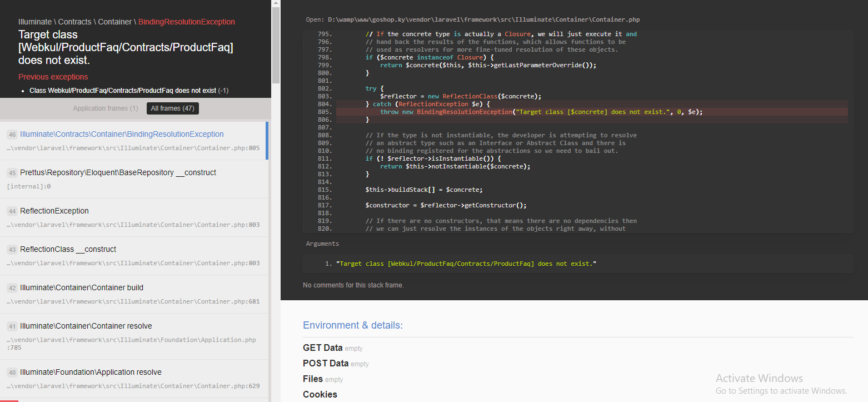Screen dimensions: 868x402
Task: Click code line 805 throw statement
Action: 541,112
